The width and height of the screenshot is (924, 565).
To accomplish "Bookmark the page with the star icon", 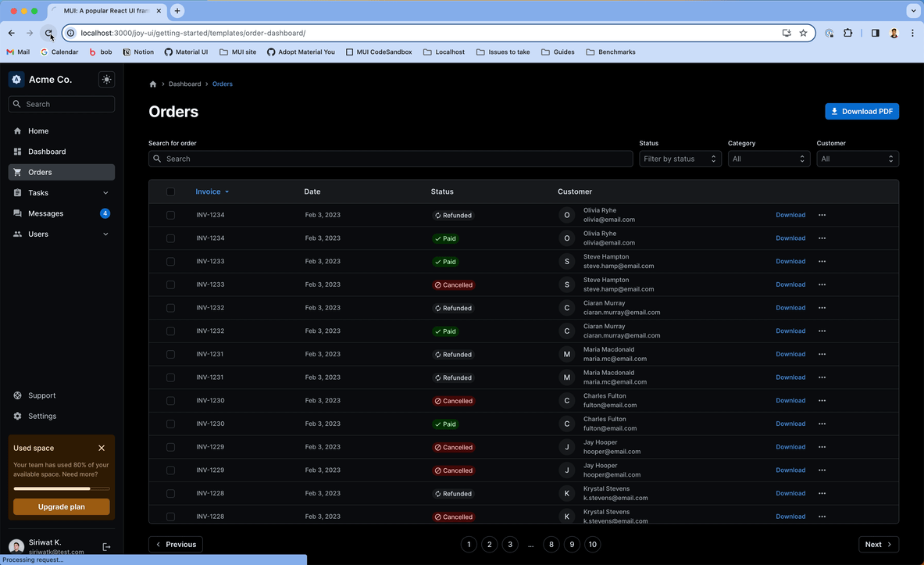I will click(803, 34).
